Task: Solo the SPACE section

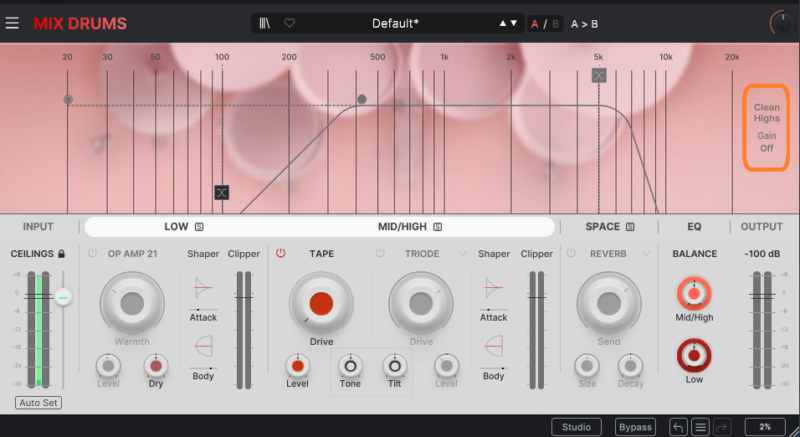Action: [x=630, y=227]
